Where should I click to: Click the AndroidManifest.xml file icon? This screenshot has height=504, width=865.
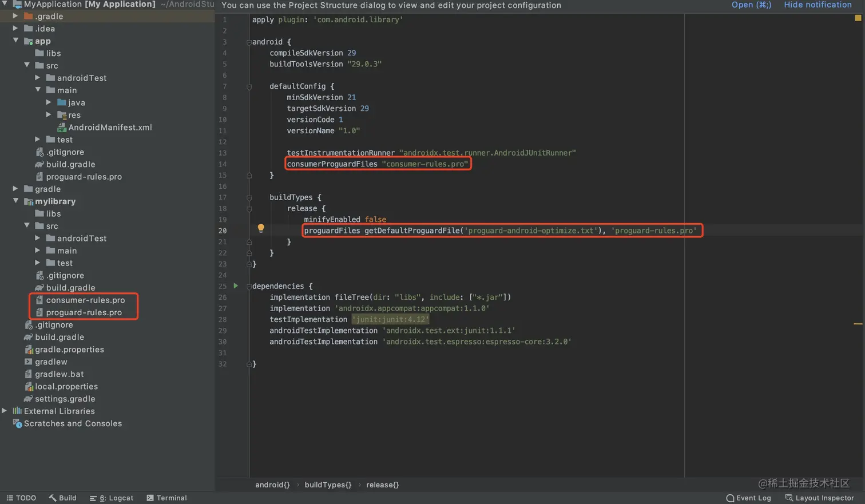[62, 128]
